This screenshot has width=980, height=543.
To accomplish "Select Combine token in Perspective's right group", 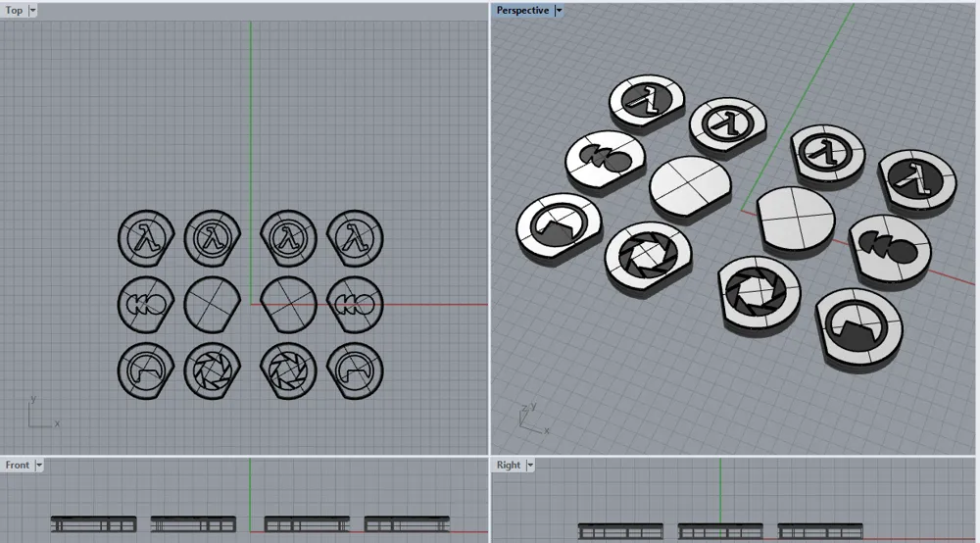I will [x=890, y=251].
